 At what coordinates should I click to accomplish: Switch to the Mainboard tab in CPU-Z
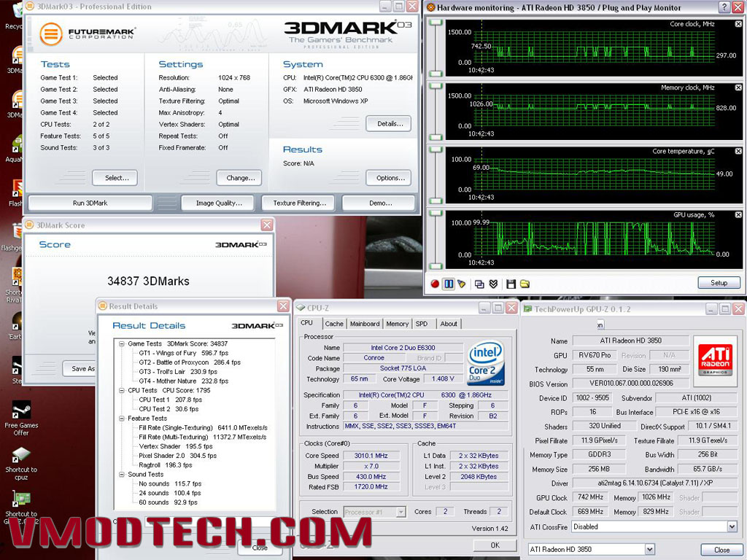[365, 324]
